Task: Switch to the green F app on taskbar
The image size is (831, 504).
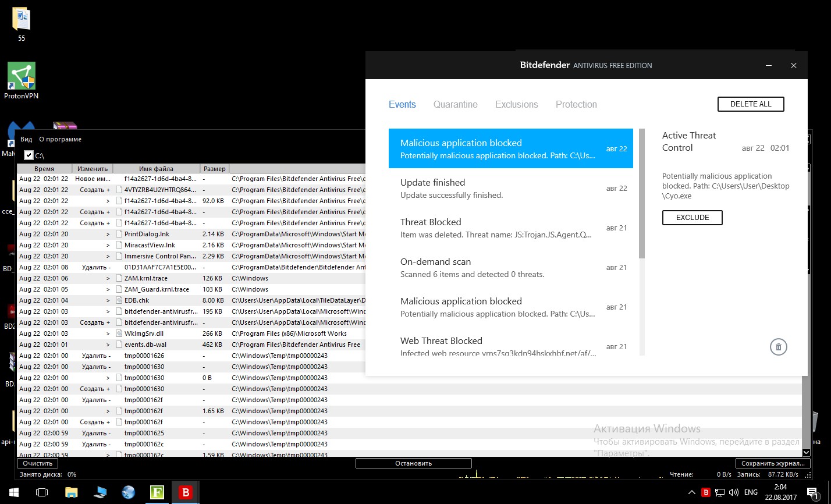Action: click(x=157, y=492)
